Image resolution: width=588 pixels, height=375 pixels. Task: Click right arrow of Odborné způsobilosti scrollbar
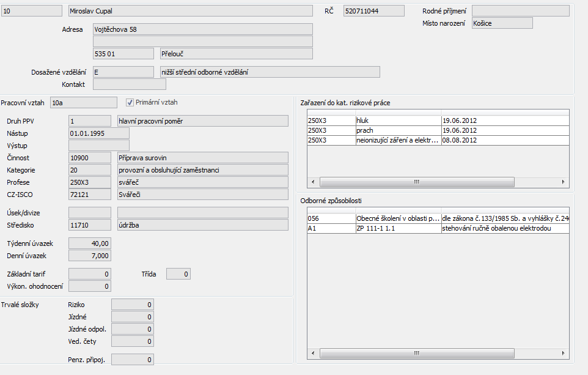(564, 353)
